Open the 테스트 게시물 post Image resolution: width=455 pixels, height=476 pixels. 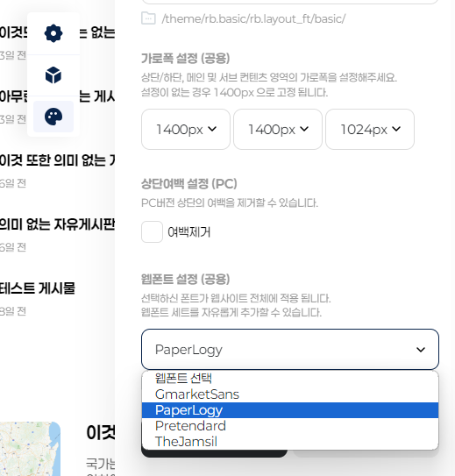pyautogui.click(x=38, y=288)
